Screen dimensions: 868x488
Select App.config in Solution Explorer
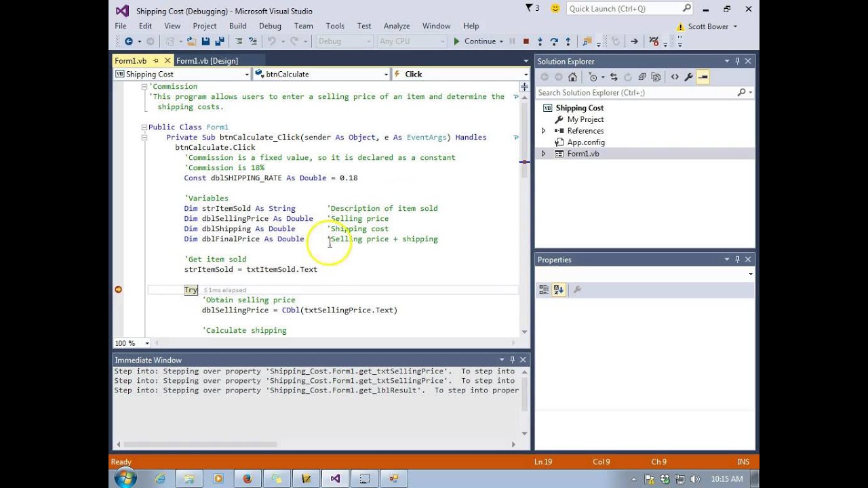pos(586,142)
